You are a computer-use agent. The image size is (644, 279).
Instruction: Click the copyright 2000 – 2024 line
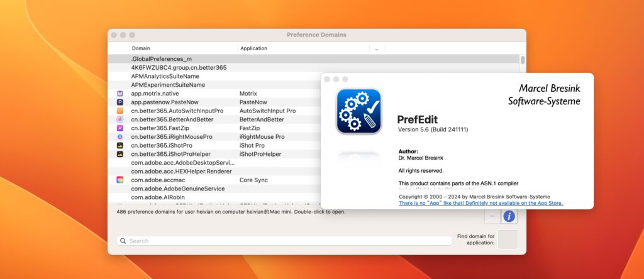pos(474,197)
